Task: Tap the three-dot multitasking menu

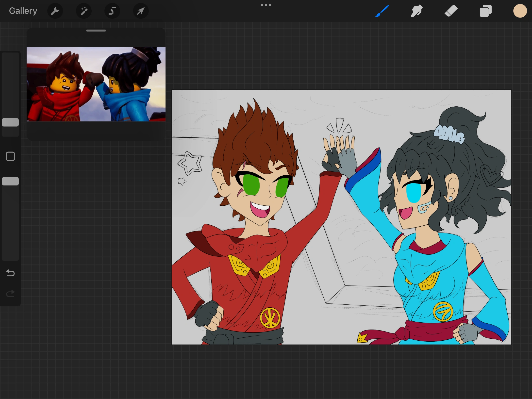Action: point(266,5)
